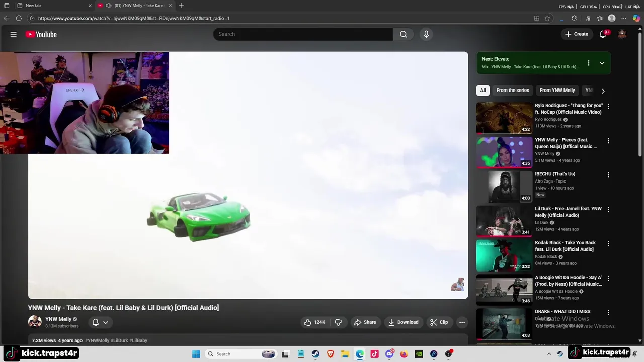The image size is (644, 362).
Task: Dislike the Take Kare video
Action: 338,322
